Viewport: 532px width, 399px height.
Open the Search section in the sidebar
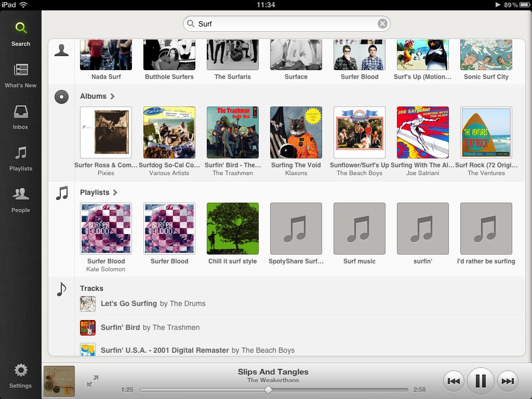point(21,31)
